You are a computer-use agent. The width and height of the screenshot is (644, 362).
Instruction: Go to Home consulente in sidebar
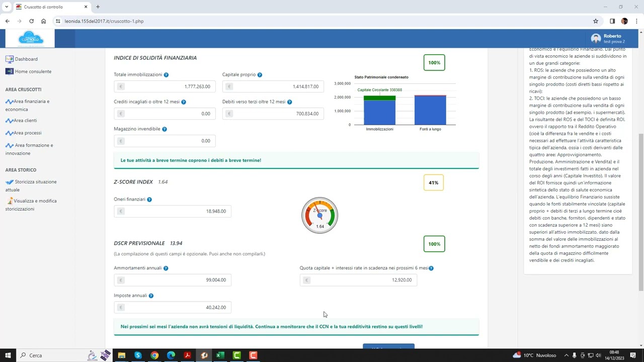click(x=33, y=71)
